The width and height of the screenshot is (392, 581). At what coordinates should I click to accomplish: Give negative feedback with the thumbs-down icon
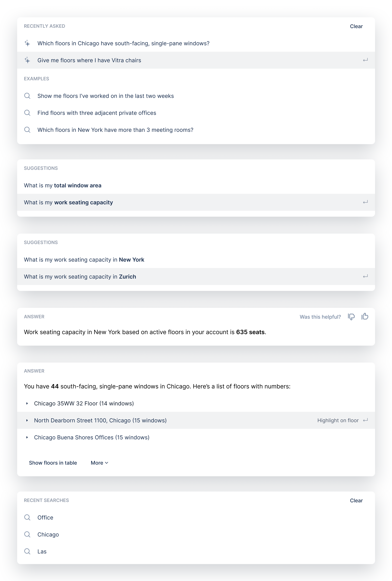(x=351, y=317)
